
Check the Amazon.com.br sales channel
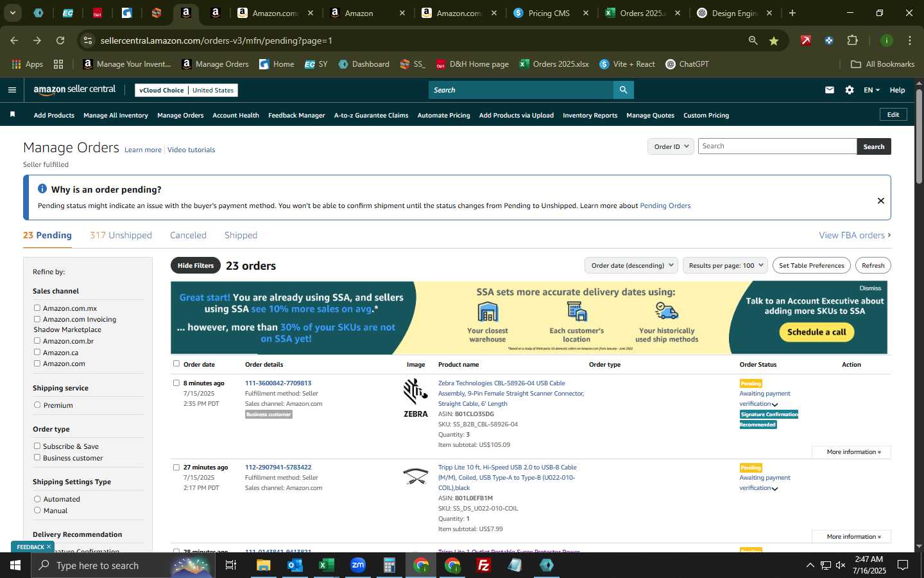tap(37, 340)
